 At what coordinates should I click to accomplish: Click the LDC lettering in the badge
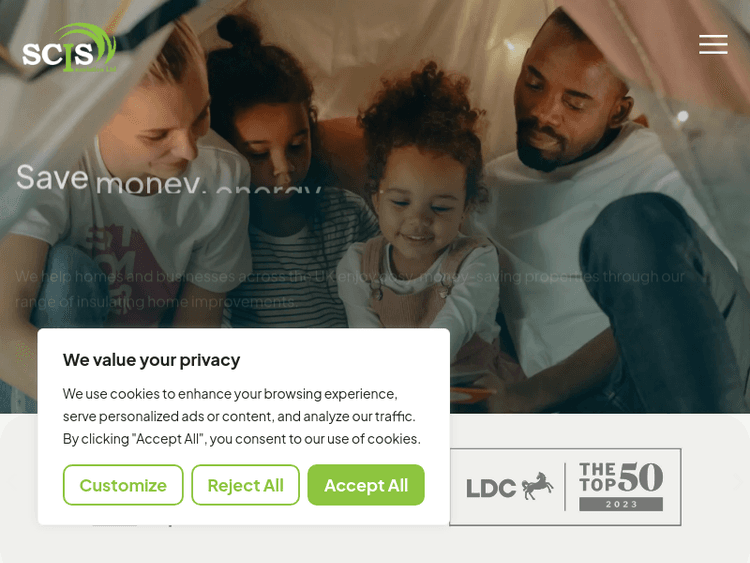pos(491,488)
